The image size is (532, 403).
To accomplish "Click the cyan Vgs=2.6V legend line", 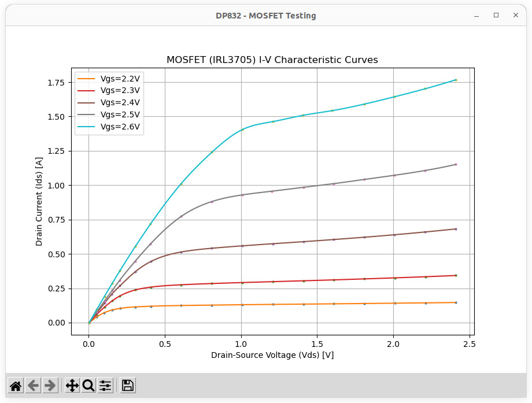I will 87,127.
